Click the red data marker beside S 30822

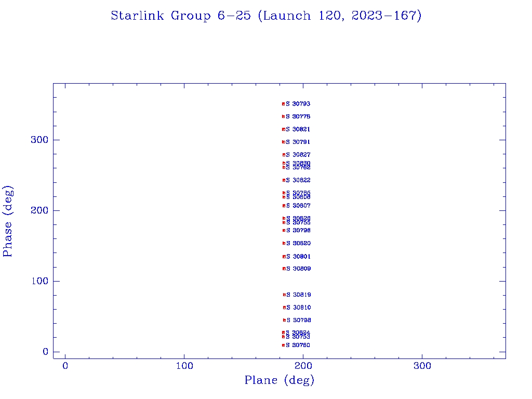tap(284, 180)
